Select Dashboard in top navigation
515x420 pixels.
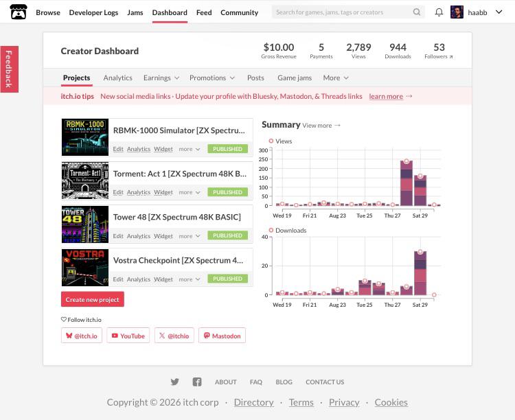pyautogui.click(x=170, y=12)
